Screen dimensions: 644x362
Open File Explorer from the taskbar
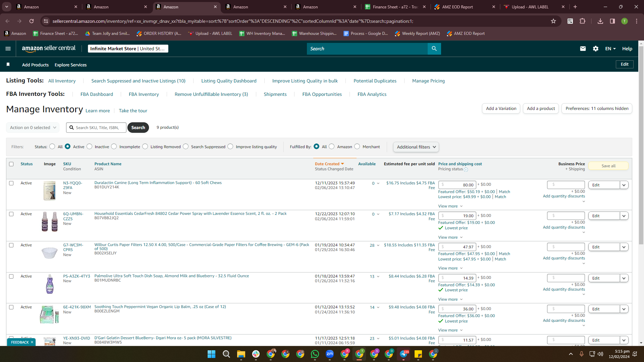(241, 354)
